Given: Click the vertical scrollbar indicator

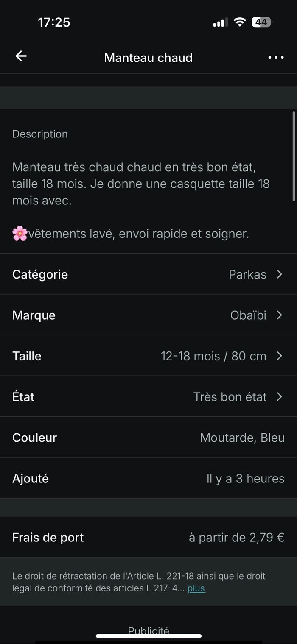Looking at the screenshot, I should click(x=293, y=156).
